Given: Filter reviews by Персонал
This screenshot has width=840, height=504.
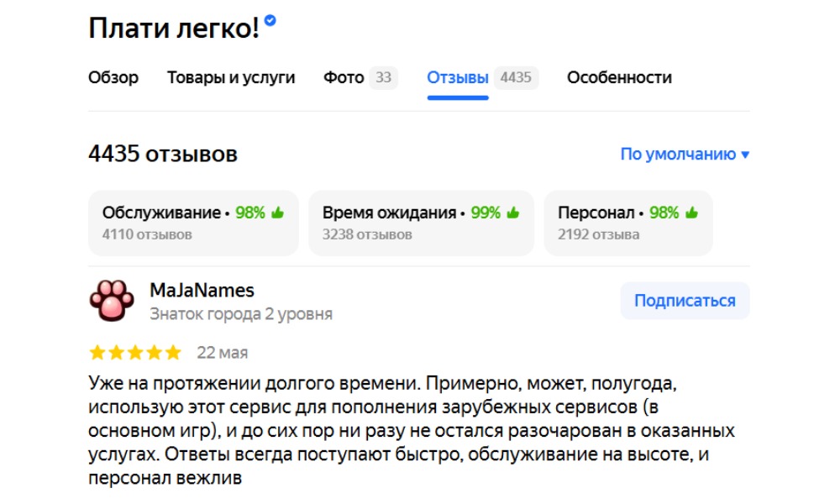Looking at the screenshot, I should [x=627, y=223].
